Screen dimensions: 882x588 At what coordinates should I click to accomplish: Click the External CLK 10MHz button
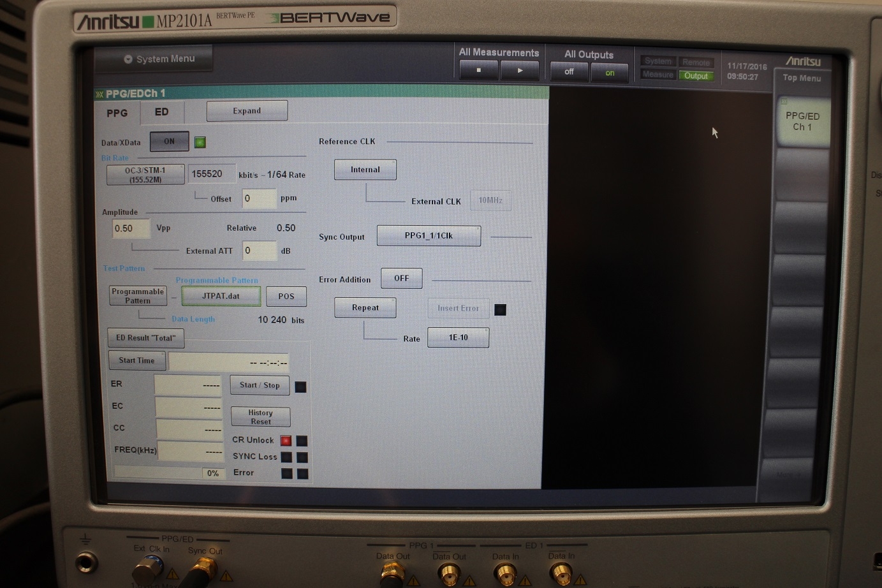tap(490, 200)
